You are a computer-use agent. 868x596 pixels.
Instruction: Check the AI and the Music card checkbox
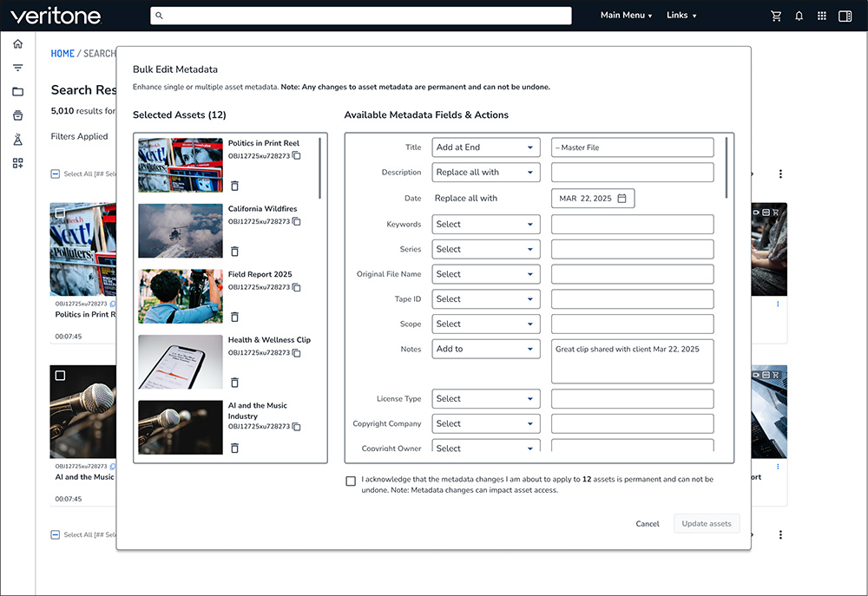(61, 375)
